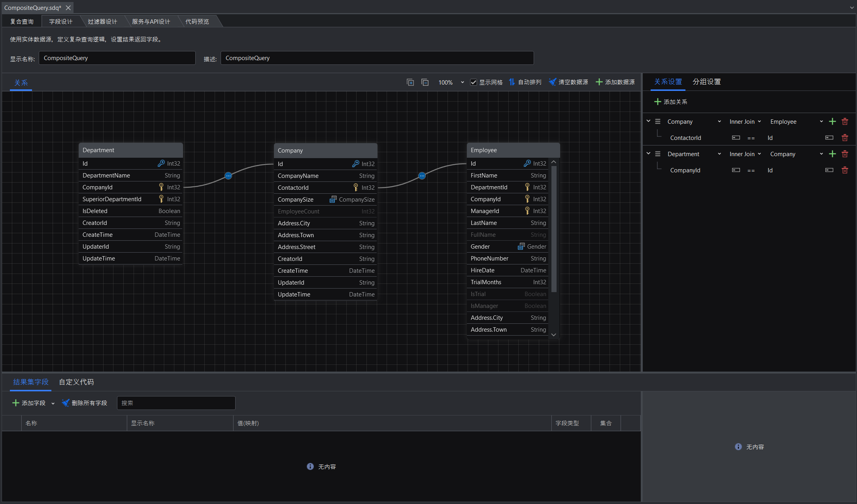Click the collapse-all canvas icon beside zoom
857x504 pixels.
pyautogui.click(x=425, y=82)
